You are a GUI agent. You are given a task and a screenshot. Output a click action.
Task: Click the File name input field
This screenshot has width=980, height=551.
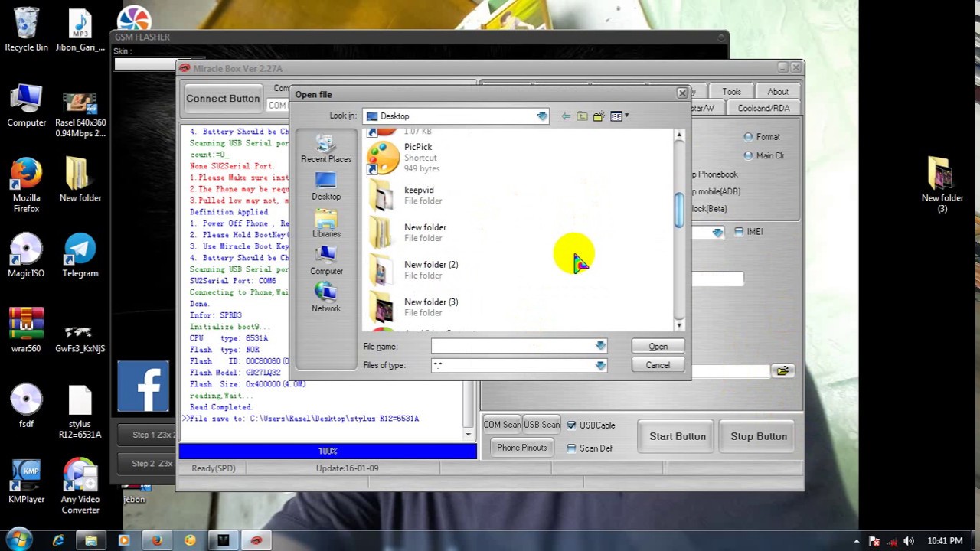pos(513,347)
